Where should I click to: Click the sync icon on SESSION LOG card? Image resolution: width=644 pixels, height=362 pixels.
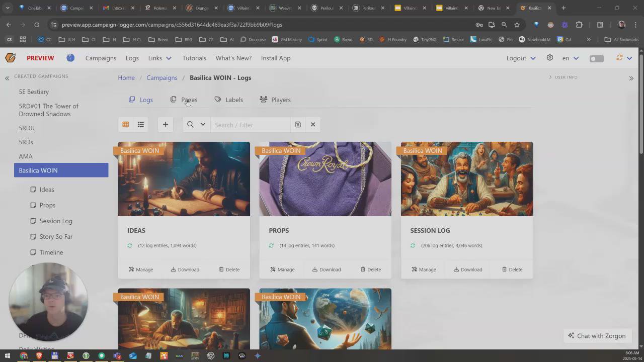click(413, 245)
